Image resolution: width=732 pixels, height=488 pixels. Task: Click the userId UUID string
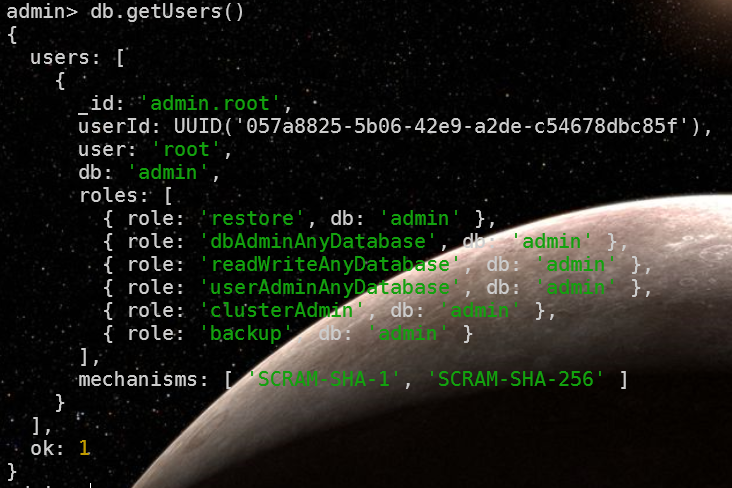pos(461,126)
